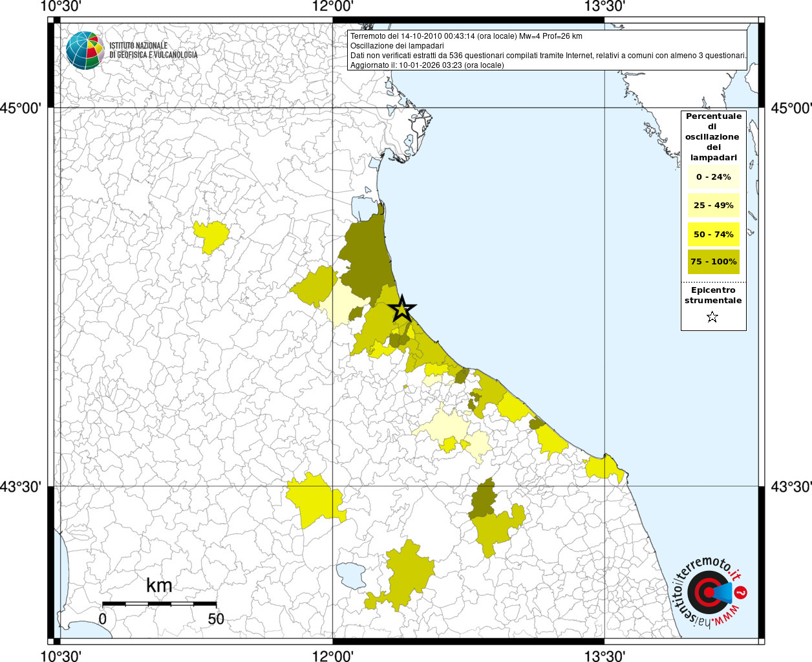Click the 'Terremoto del 14-10-2010' header line
The height and width of the screenshot is (662, 812).
[465, 36]
